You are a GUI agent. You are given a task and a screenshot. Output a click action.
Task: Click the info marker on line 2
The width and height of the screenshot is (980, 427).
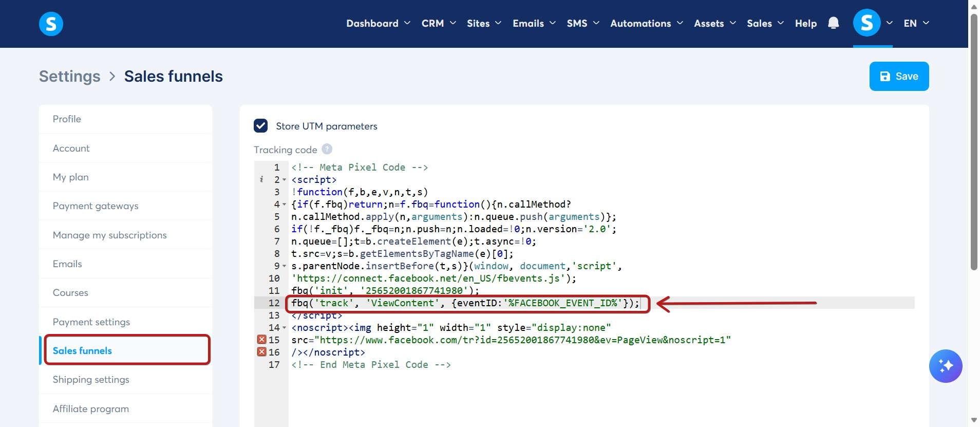[x=261, y=179]
